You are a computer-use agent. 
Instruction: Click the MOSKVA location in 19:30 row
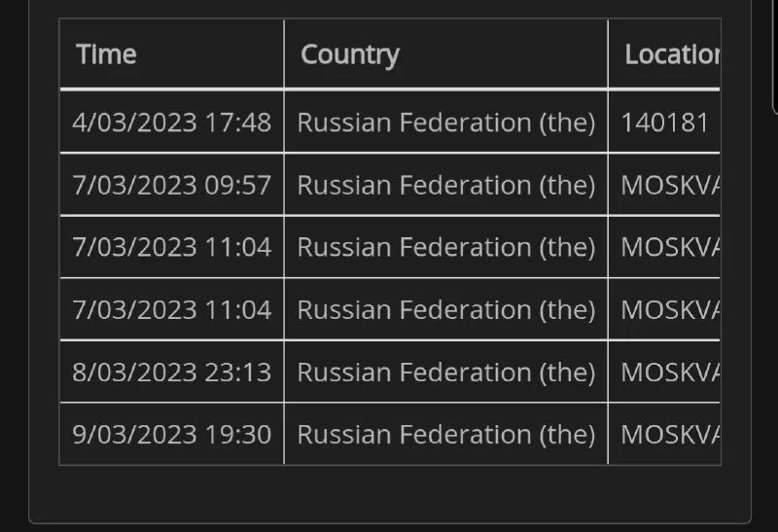pyautogui.click(x=670, y=434)
